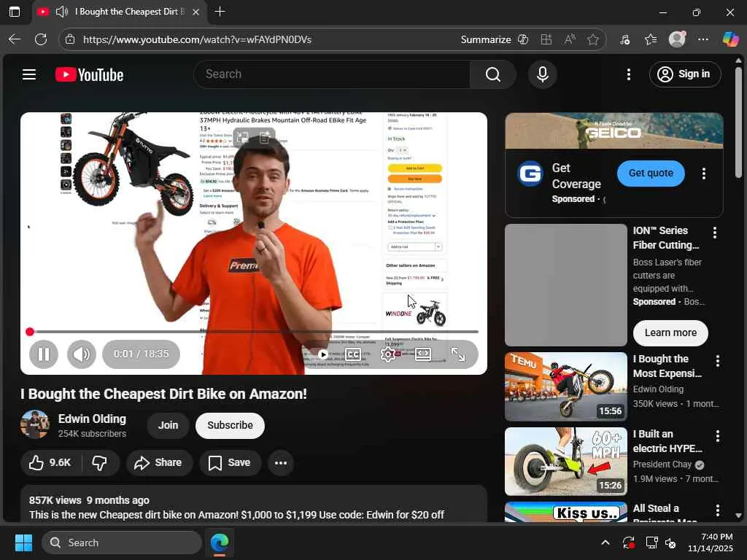Image resolution: width=747 pixels, height=560 pixels.
Task: Open the Favorites list icon
Action: (651, 39)
